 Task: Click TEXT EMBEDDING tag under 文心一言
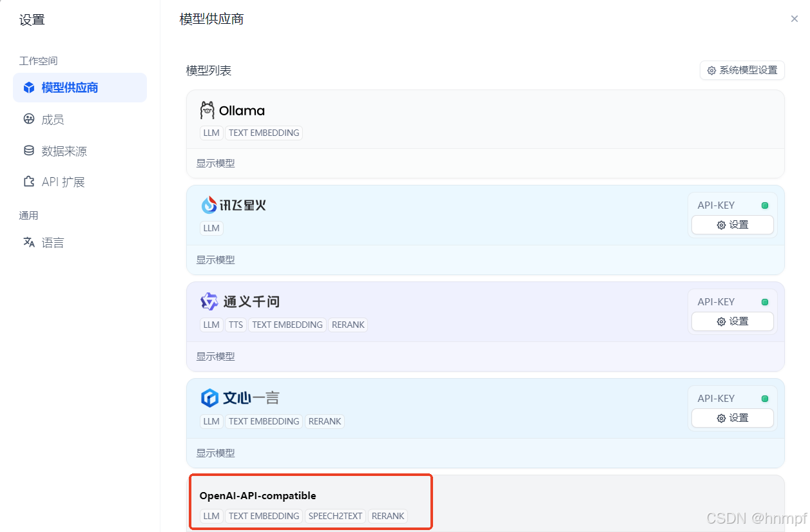coord(264,421)
